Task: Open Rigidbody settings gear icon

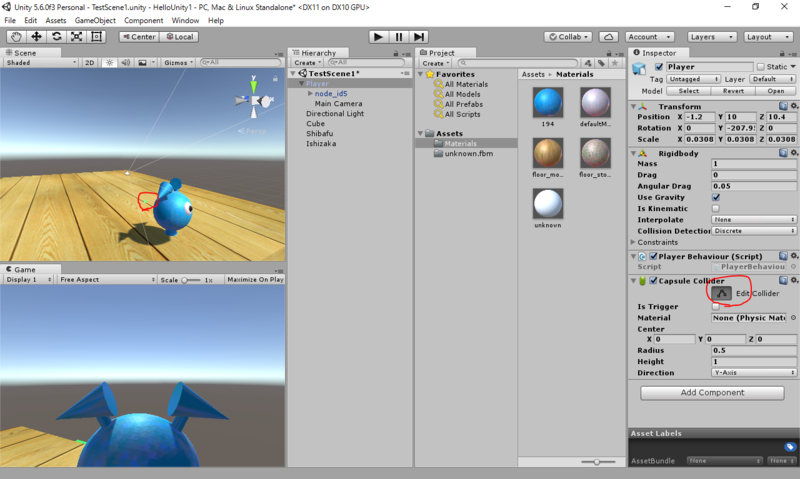Action: click(794, 153)
